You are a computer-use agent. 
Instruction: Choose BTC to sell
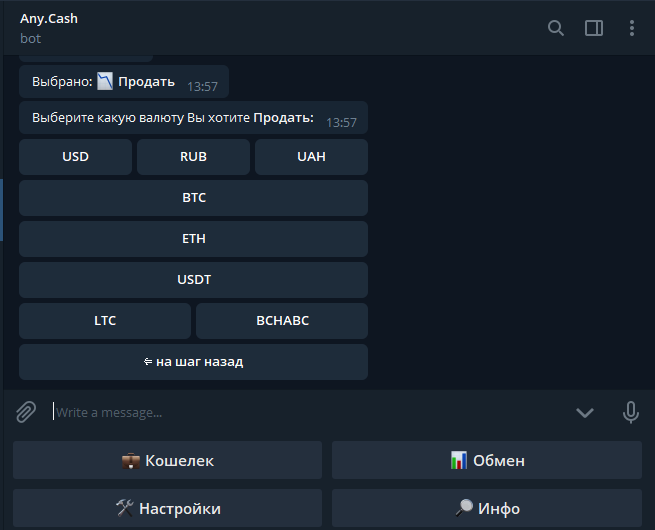[193, 198]
